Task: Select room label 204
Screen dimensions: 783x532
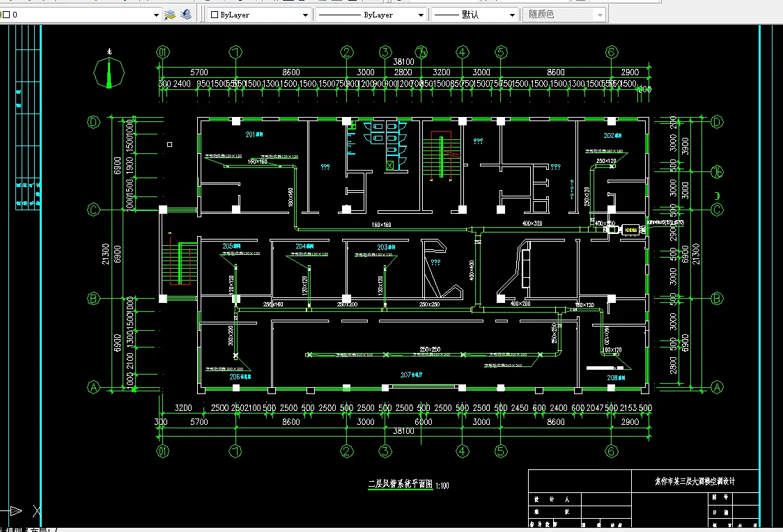Action: pos(304,246)
